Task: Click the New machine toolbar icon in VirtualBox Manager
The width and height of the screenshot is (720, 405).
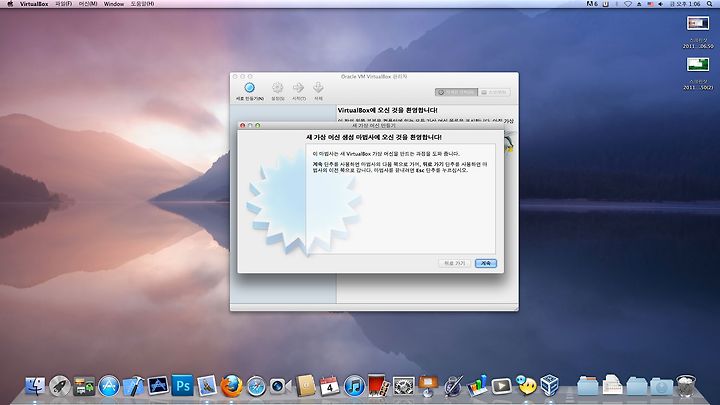Action: 249,88
